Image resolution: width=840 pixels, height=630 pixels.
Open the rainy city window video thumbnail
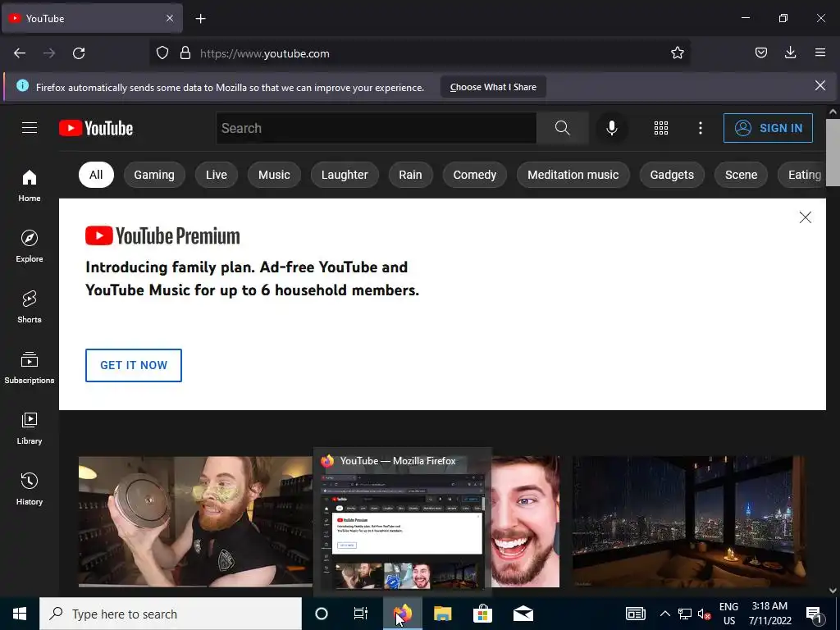point(688,522)
